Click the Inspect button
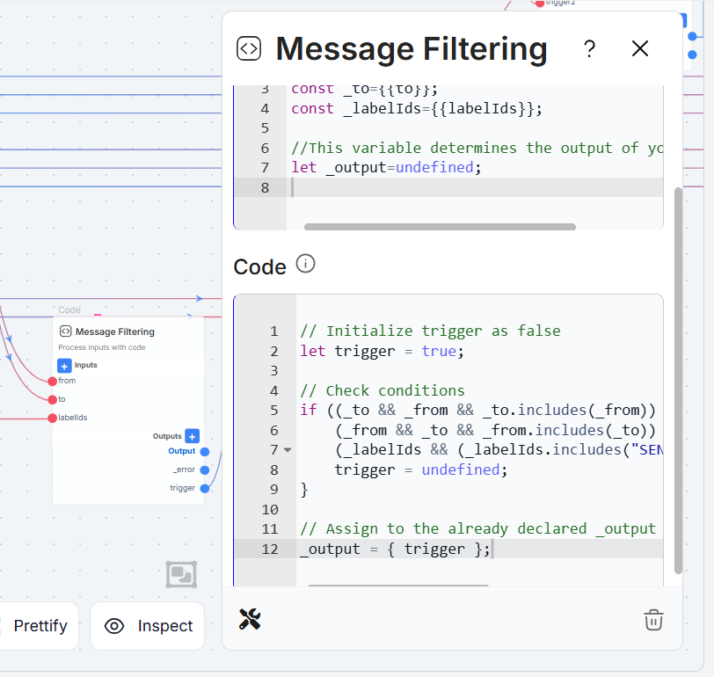 pos(148,626)
